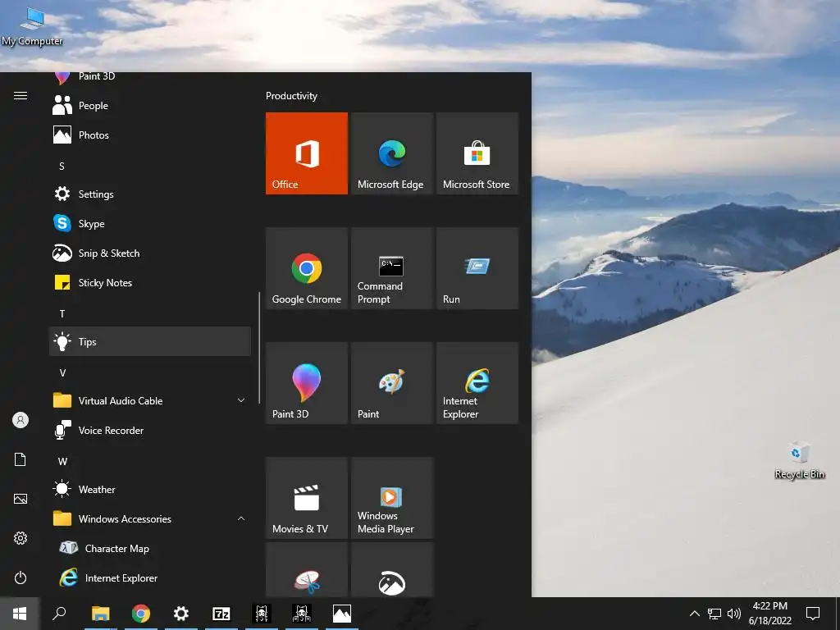Image resolution: width=840 pixels, height=630 pixels.
Task: Open Documents from Start sidebar
Action: (21, 459)
